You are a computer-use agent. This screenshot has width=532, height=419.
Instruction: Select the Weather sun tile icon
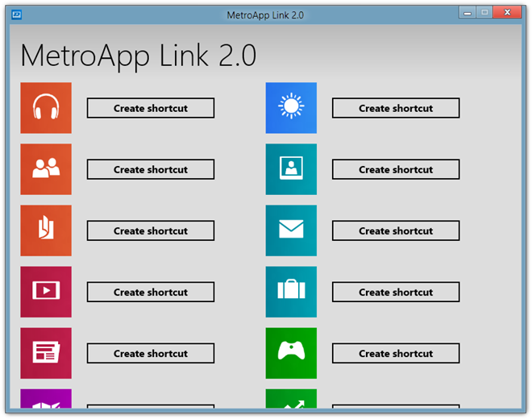tap(291, 108)
